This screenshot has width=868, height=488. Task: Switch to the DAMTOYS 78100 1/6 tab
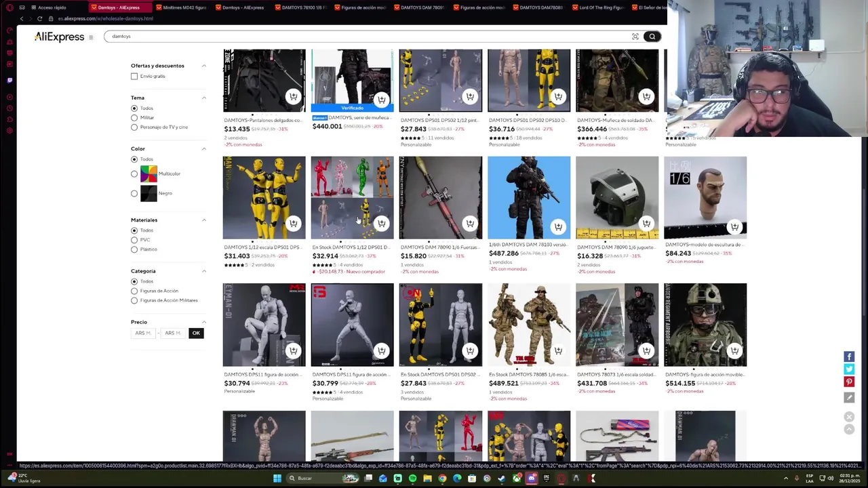[x=303, y=7]
